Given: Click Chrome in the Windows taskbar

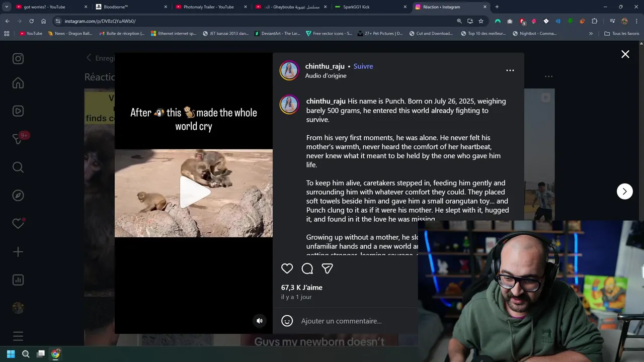Looking at the screenshot, I should click(x=56, y=354).
